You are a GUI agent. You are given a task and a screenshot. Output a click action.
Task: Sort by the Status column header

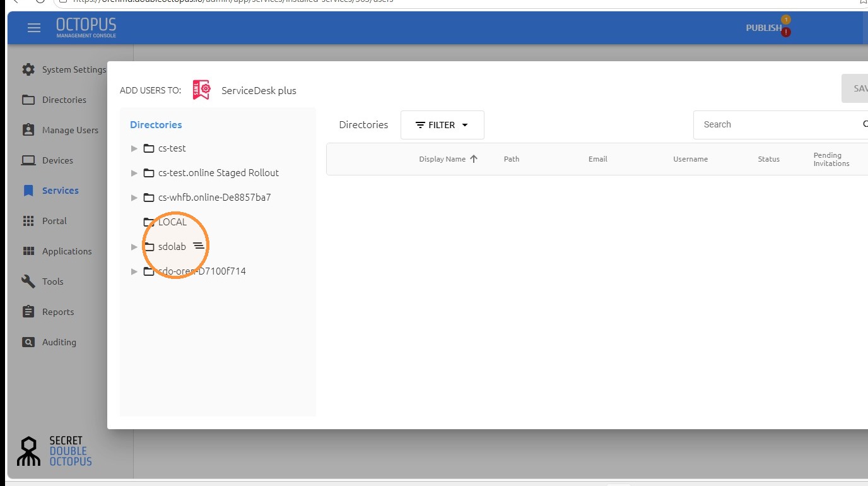(768, 159)
